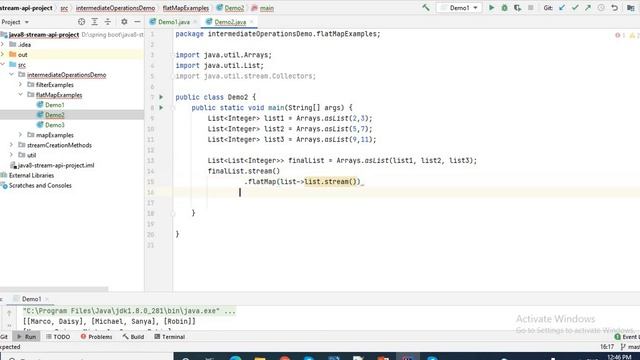The width and height of the screenshot is (640, 360).
Task: Click the 16:17 caret position in status bar
Action: pos(607,347)
